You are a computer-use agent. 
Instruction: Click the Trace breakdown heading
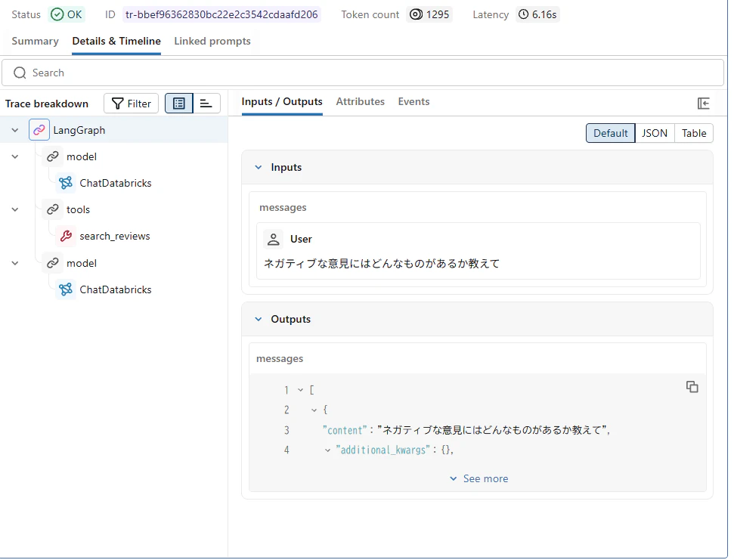47,104
